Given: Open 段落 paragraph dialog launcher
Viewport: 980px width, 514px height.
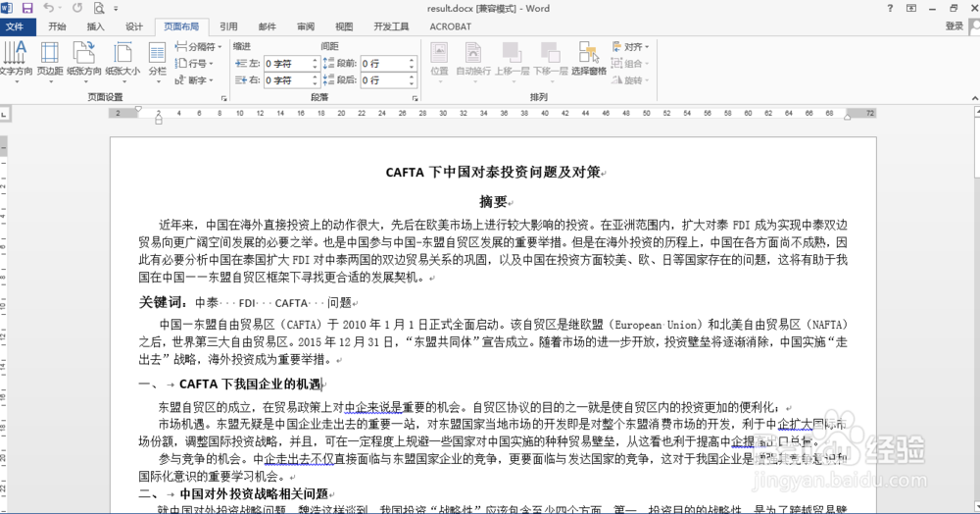Looking at the screenshot, I should coord(415,98).
